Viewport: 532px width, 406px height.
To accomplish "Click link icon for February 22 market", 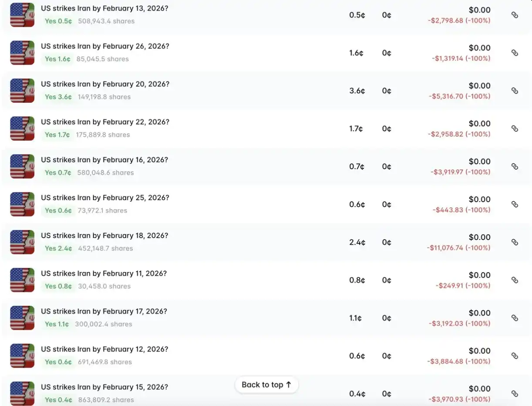I will point(515,129).
